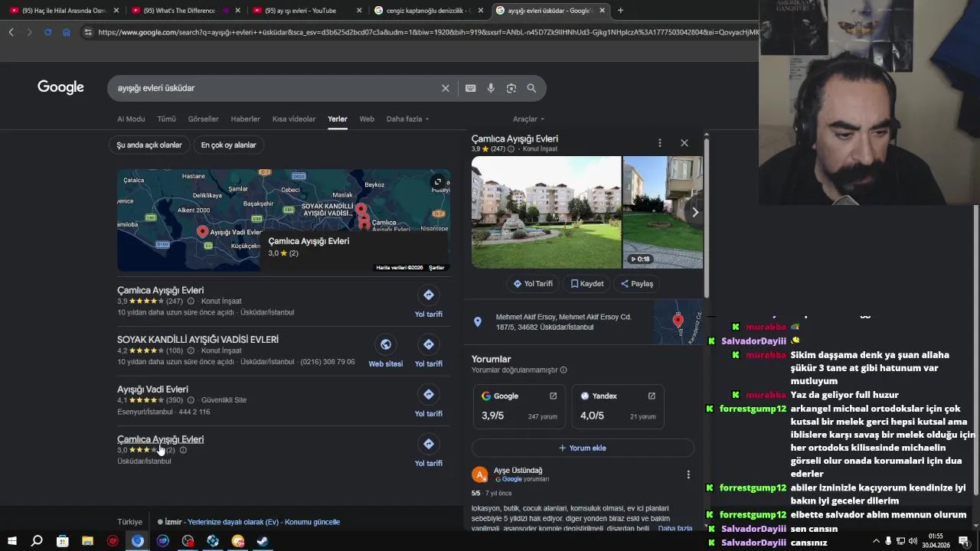The height and width of the screenshot is (551, 980).
Task: Toggle the 'En çok oy alanlar' filter
Action: click(228, 145)
